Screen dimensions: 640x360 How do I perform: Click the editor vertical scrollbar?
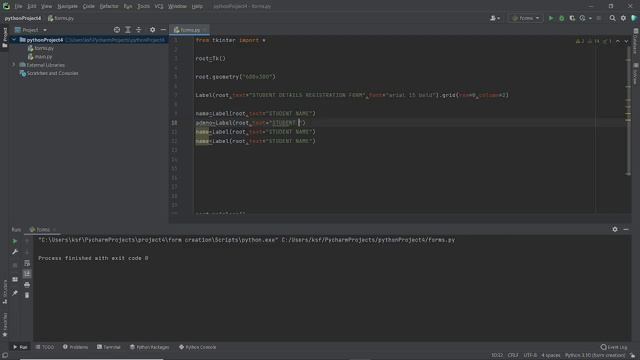(628, 110)
